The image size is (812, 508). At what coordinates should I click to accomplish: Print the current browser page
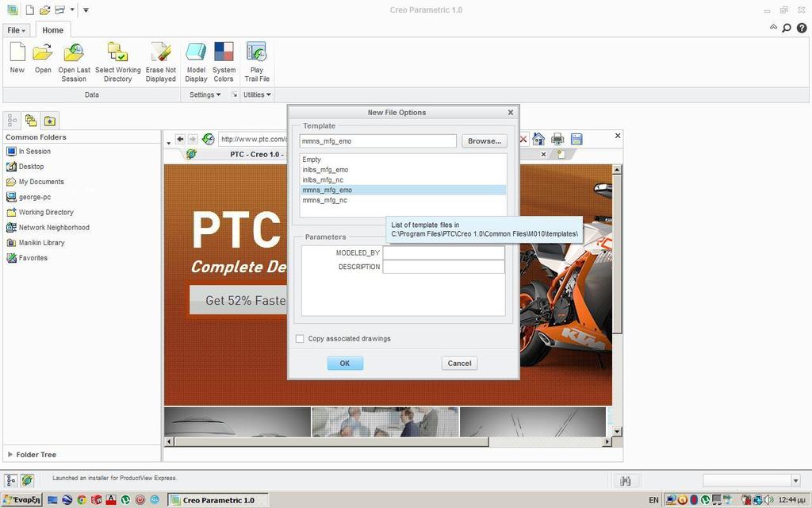point(557,139)
